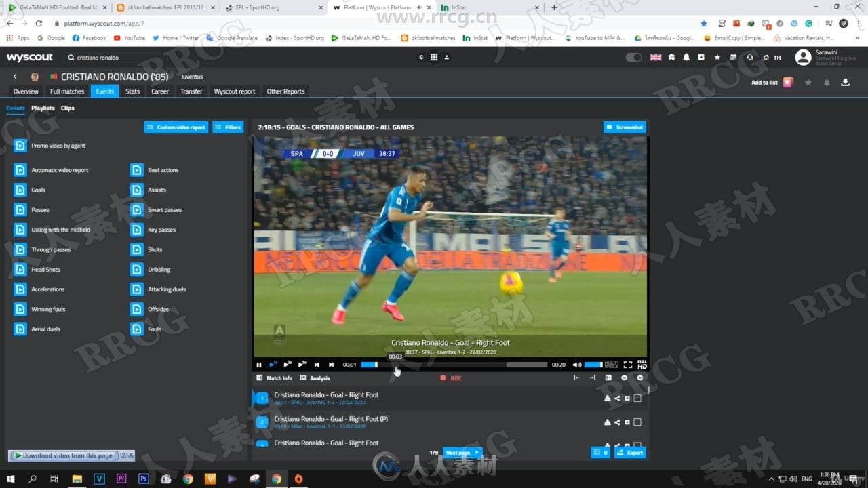Open the Analysis panel

315,378
